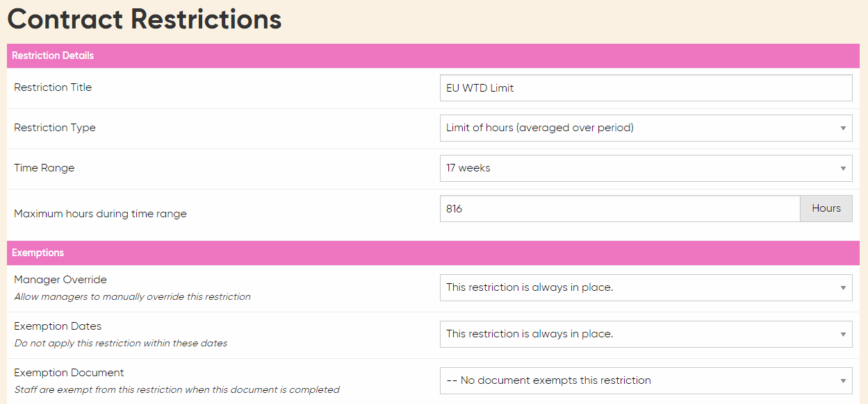Open the Exemption Dates dropdown
The height and width of the screenshot is (404, 868).
click(646, 334)
